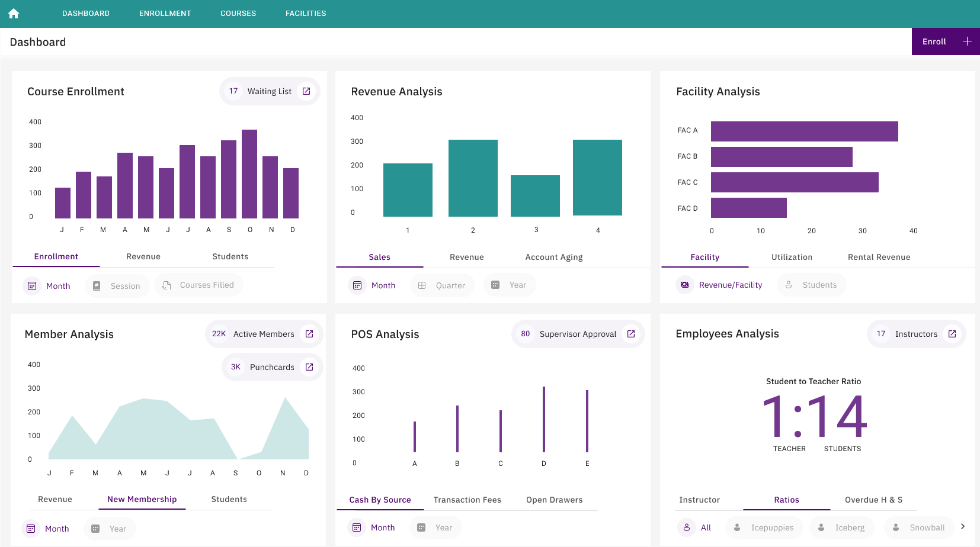Image resolution: width=980 pixels, height=547 pixels.
Task: Expand more employee filters with right chevron
Action: pos(963,526)
